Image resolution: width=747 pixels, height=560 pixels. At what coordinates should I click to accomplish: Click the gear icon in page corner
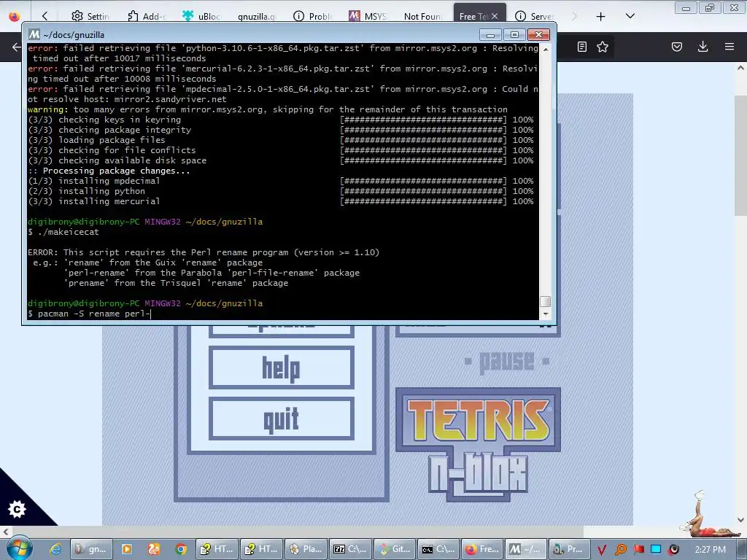click(17, 510)
